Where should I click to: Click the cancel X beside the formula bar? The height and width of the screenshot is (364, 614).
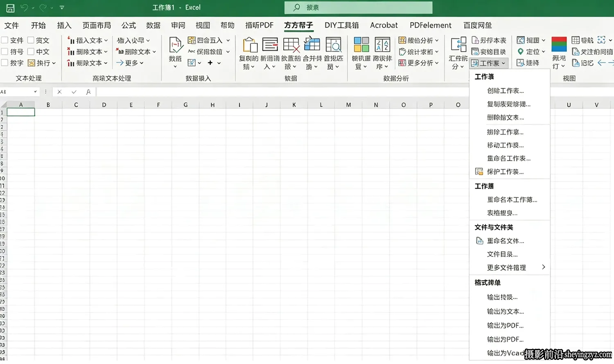click(59, 92)
